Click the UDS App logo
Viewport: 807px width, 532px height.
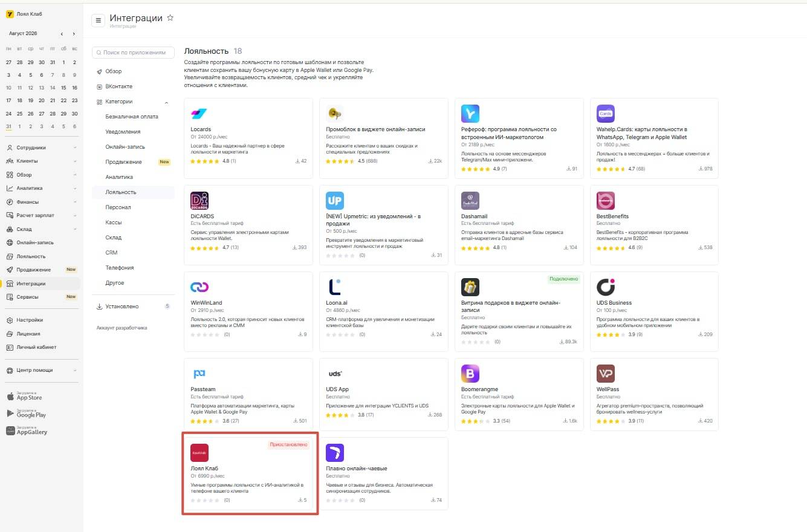[x=334, y=374]
